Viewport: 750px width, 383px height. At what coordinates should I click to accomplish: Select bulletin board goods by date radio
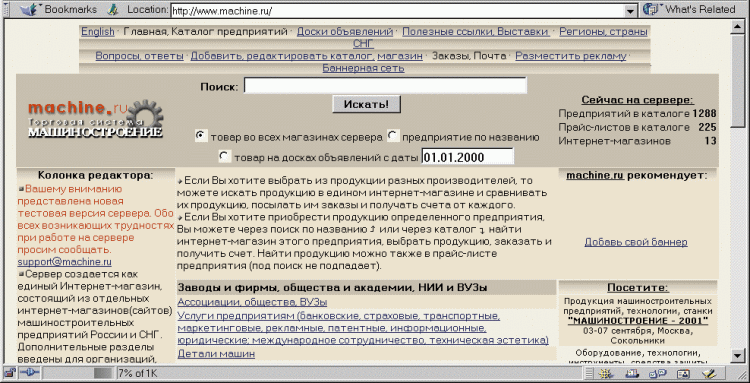click(x=224, y=156)
